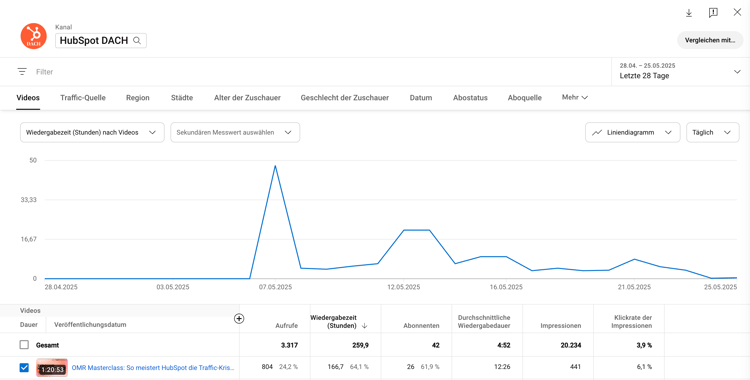Switch to the Region tab
The image size is (750, 380).
[138, 98]
